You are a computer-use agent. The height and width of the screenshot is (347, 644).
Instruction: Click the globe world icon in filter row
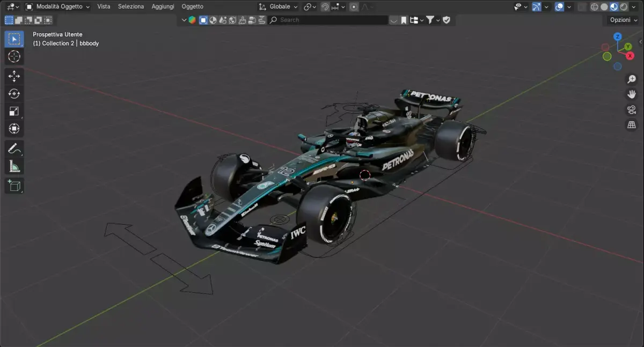[232, 20]
